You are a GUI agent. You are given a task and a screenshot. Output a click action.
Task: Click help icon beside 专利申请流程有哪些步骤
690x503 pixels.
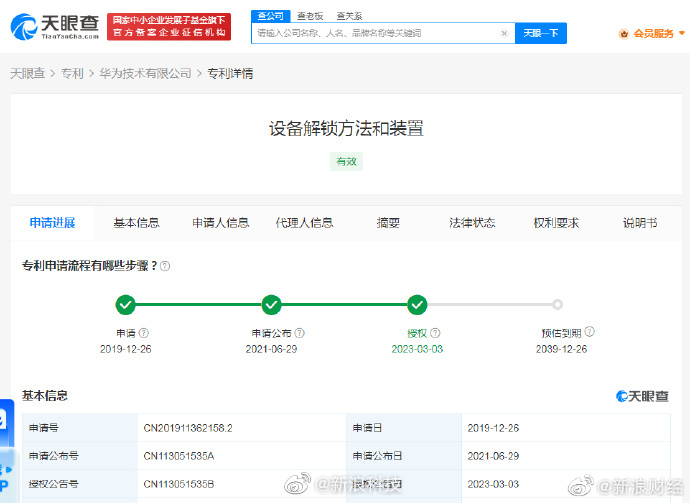[165, 266]
